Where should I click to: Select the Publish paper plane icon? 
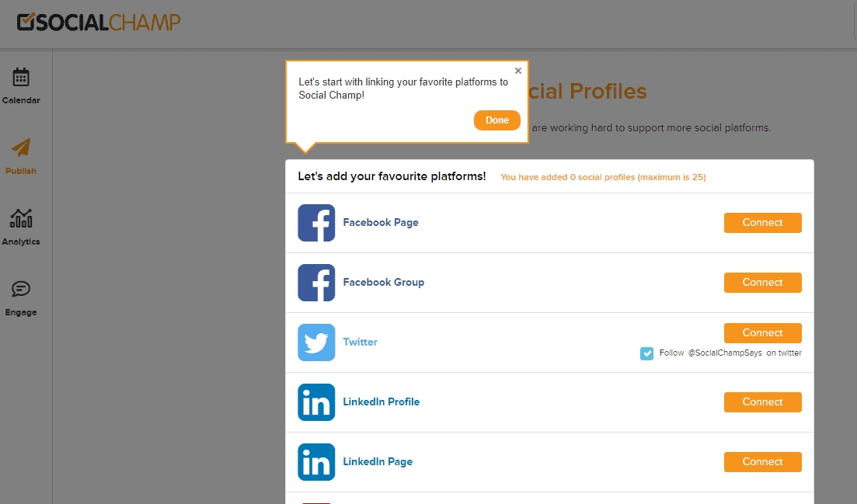point(21,148)
